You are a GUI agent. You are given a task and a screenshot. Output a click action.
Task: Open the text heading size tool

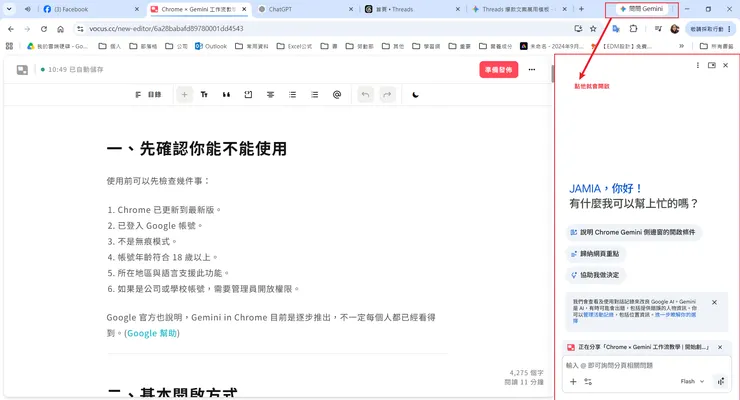tap(204, 95)
